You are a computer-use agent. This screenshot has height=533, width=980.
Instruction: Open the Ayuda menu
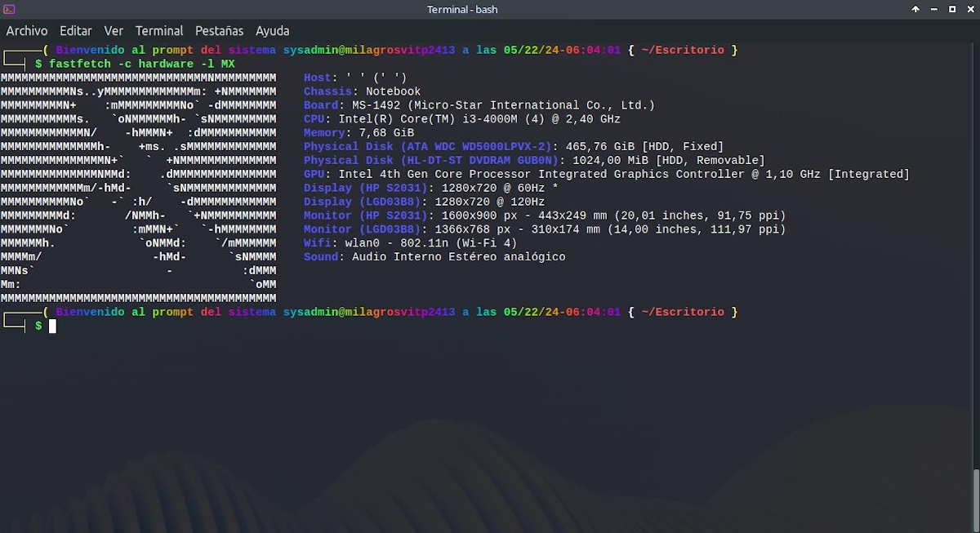coord(272,31)
